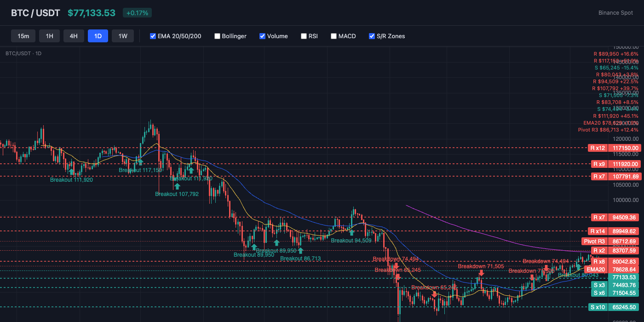The width and height of the screenshot is (644, 322).
Task: Click the S x6 support tag
Action: coord(599,293)
